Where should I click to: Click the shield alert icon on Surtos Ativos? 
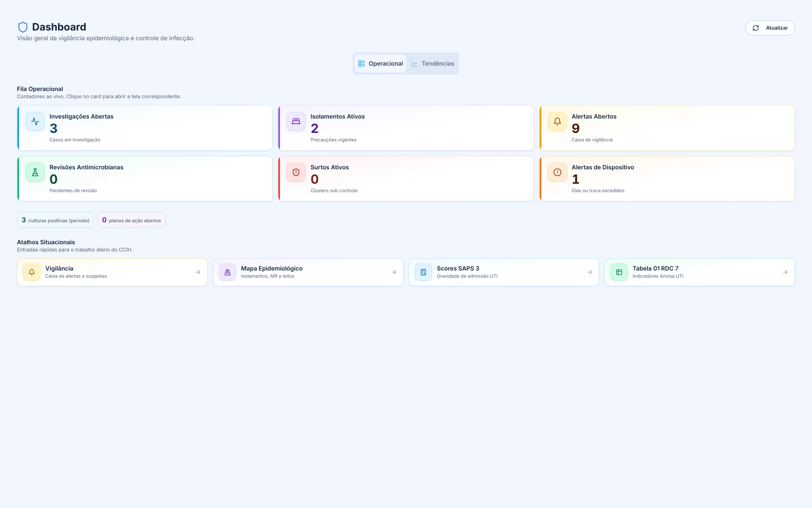click(296, 172)
